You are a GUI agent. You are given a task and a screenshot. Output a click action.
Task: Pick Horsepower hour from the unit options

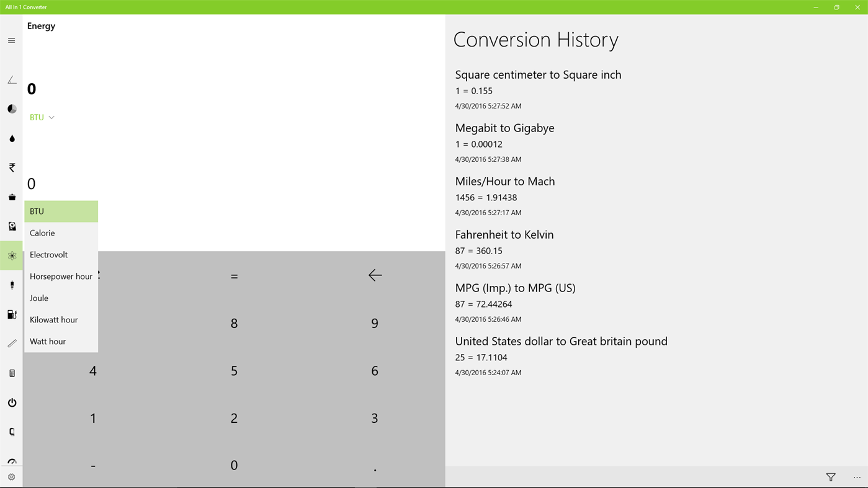tap(61, 276)
